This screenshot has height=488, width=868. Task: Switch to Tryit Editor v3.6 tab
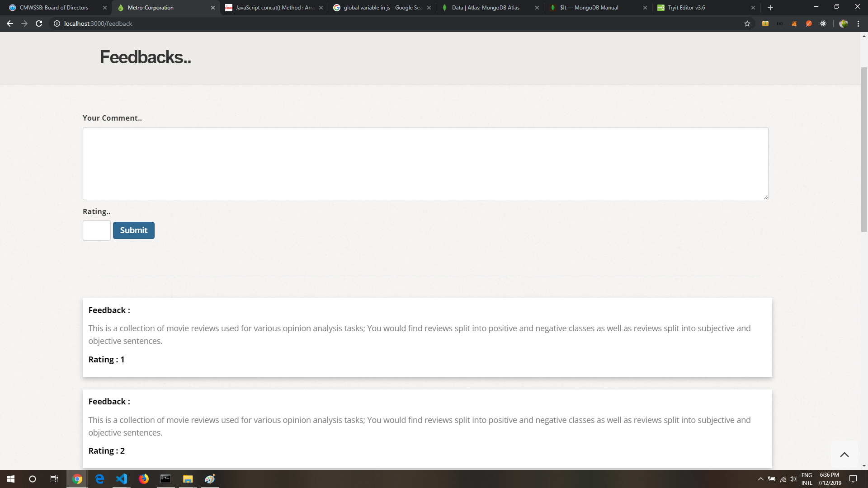coord(707,8)
